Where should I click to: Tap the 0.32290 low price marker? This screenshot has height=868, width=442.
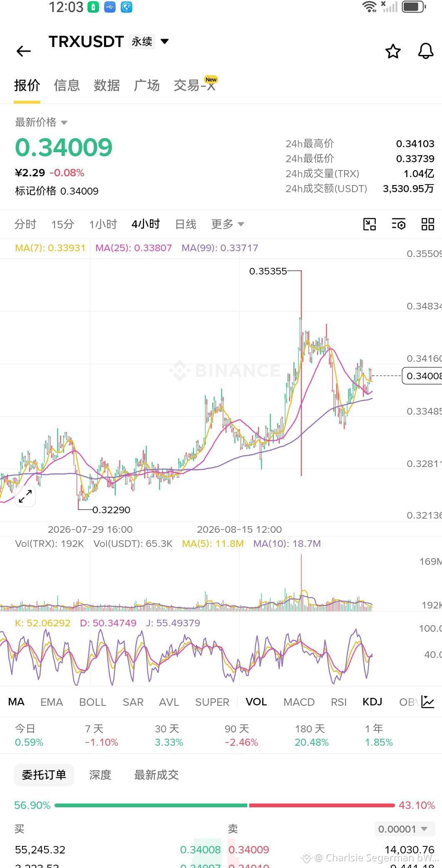[111, 509]
